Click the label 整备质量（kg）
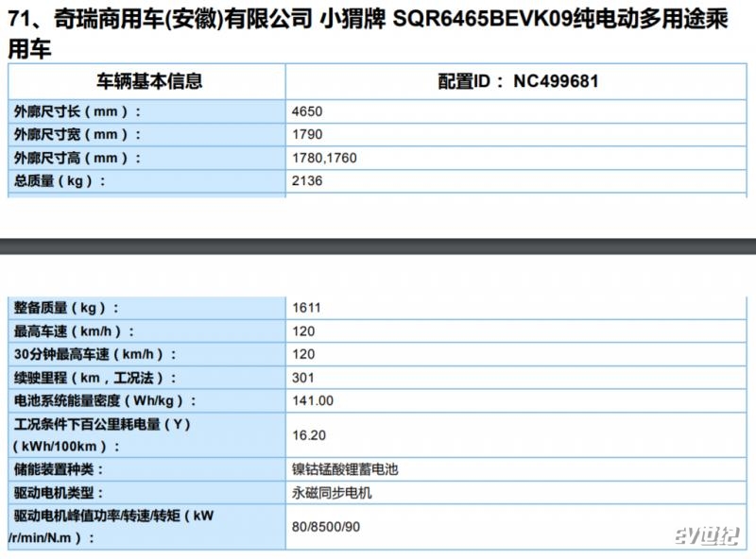The height and width of the screenshot is (559, 756). pos(66,308)
